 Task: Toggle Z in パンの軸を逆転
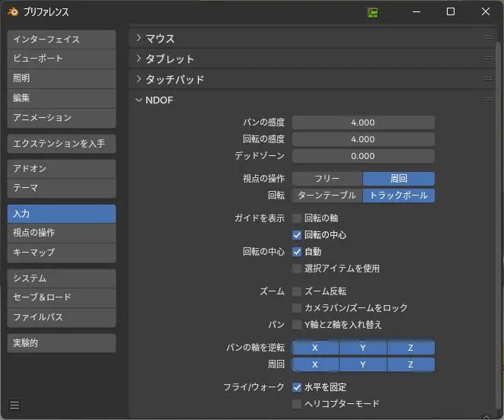tap(411, 348)
